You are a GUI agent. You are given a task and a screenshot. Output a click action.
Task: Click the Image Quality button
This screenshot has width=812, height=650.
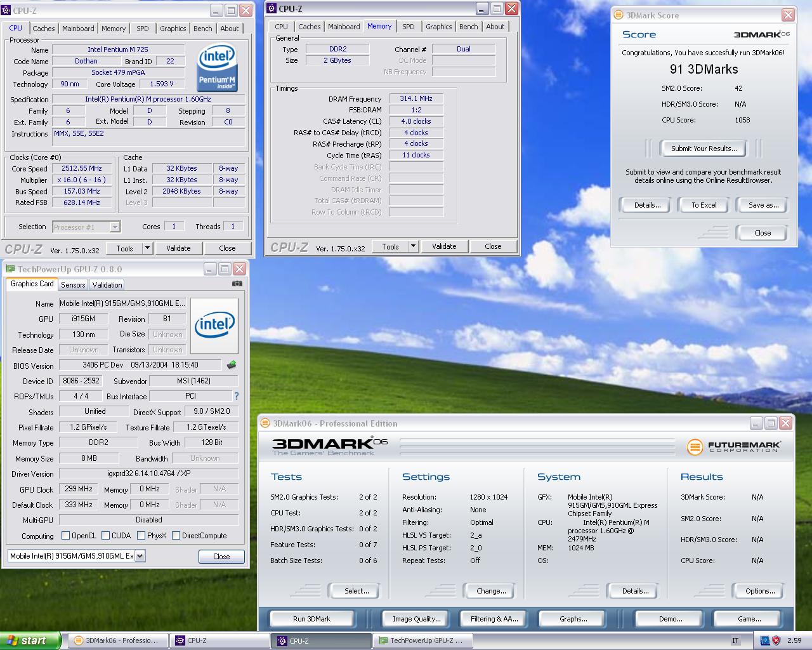(x=416, y=619)
